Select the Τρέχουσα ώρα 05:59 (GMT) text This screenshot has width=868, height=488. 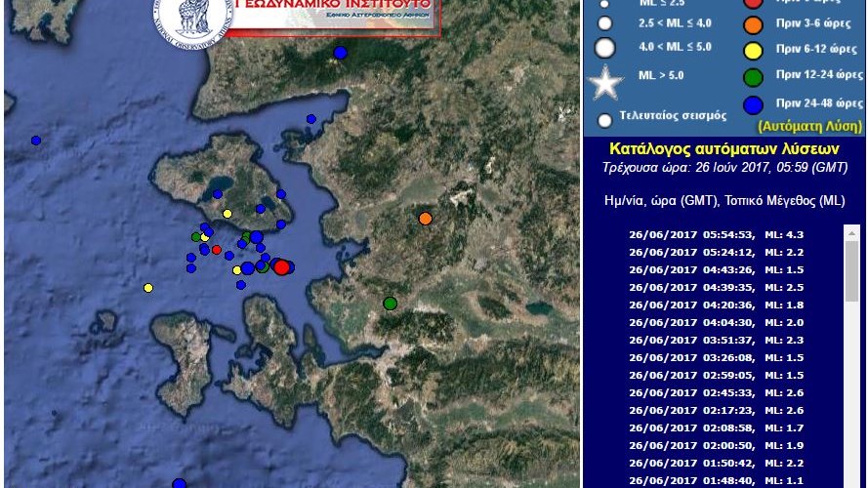pos(724,167)
